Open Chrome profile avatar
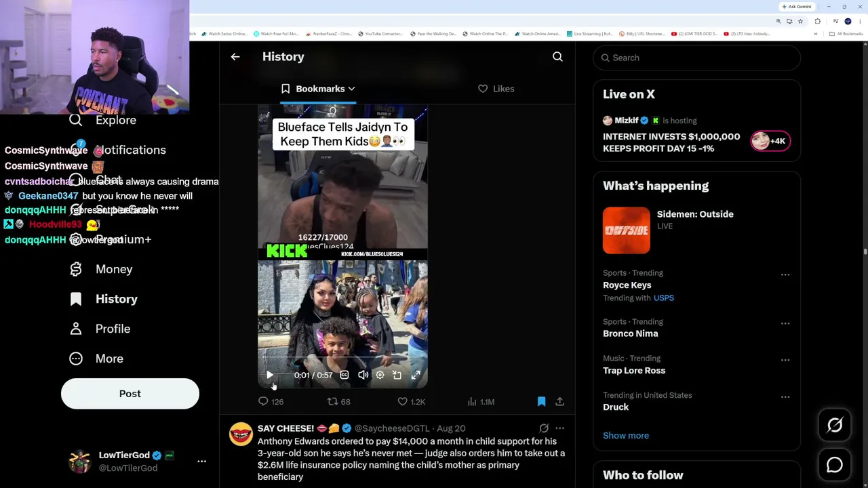This screenshot has height=488, width=868. (x=848, y=22)
